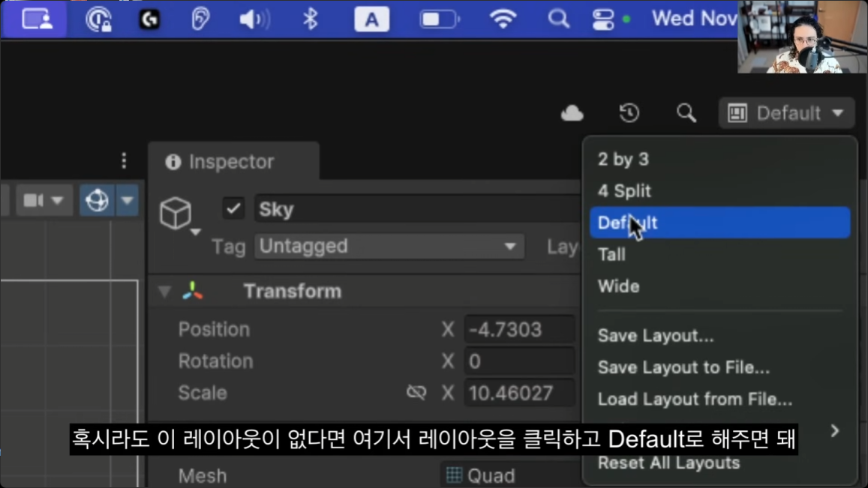Screen dimensions: 868x488
Task: Click the Position label
Action: [x=214, y=330]
